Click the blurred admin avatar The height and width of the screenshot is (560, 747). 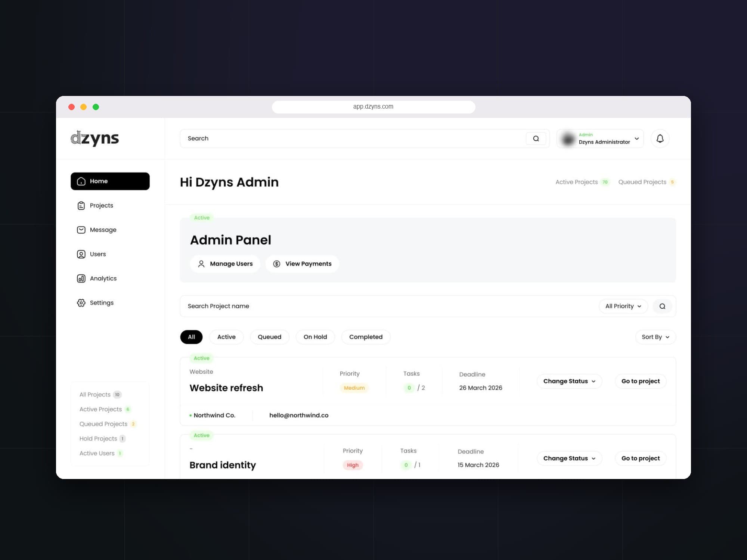568,139
